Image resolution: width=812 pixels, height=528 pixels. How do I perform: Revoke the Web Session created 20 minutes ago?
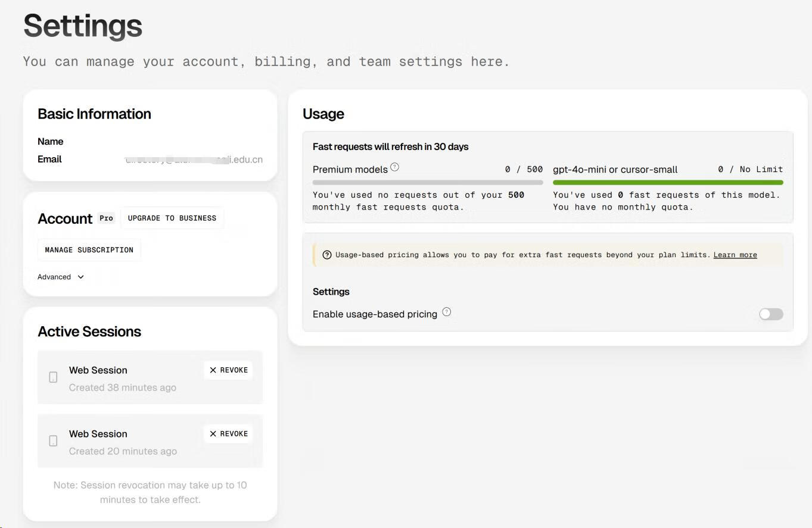228,434
